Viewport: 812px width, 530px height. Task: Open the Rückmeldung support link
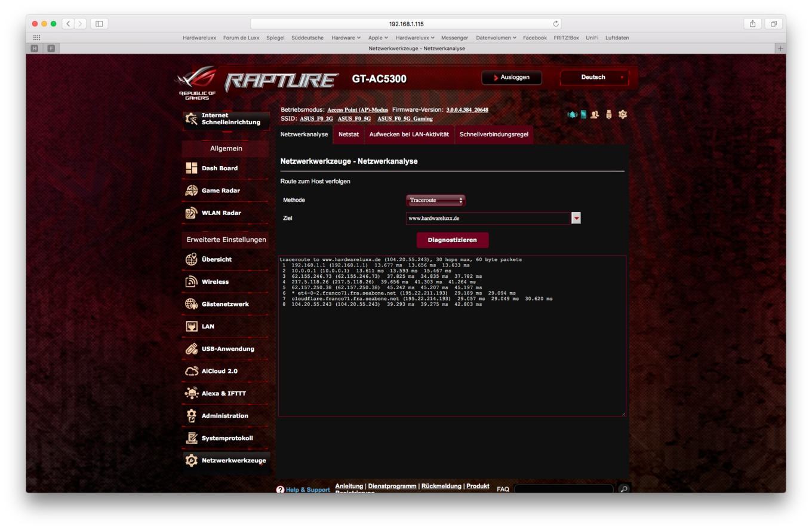point(441,486)
